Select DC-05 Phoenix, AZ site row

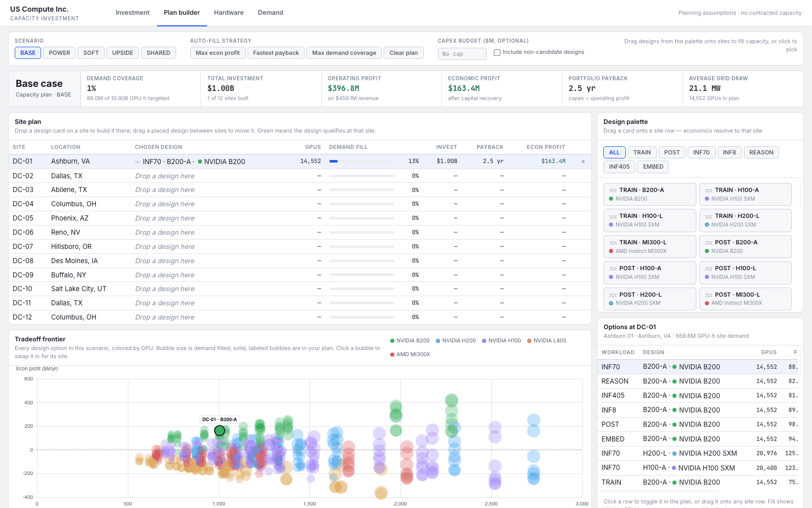click(300, 218)
